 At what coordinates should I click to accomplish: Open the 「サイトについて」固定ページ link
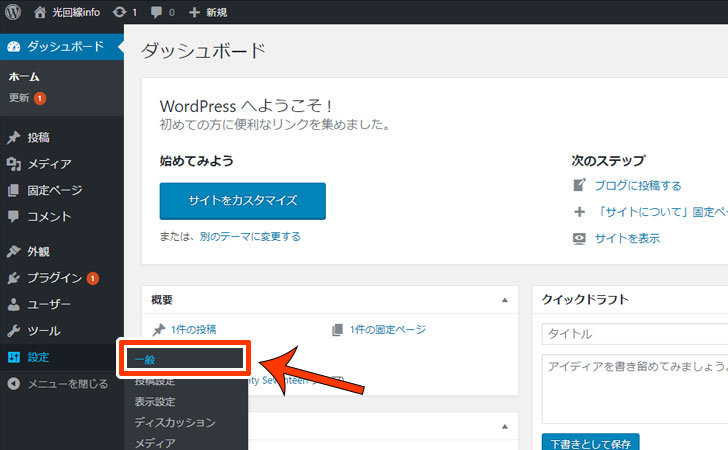click(x=662, y=212)
